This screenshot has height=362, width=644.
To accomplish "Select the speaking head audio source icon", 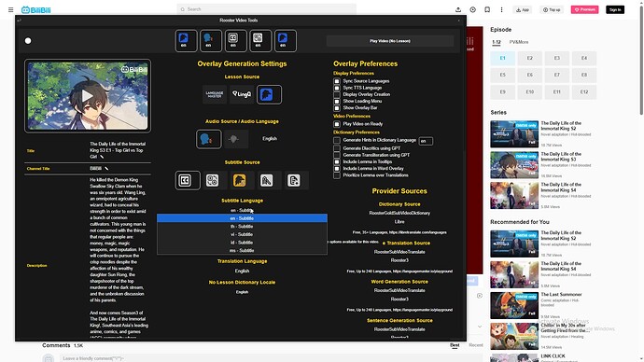I will coord(209,139).
